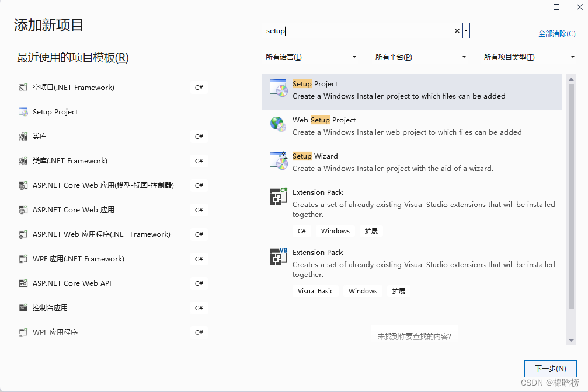Select 空项目(.NET Framework) in recent templates

point(74,87)
